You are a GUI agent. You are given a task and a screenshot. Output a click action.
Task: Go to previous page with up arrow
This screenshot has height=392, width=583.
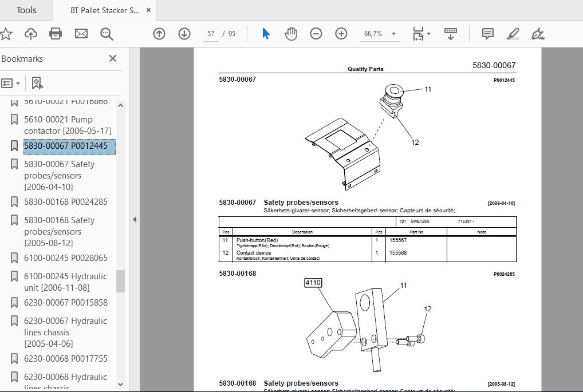click(159, 34)
